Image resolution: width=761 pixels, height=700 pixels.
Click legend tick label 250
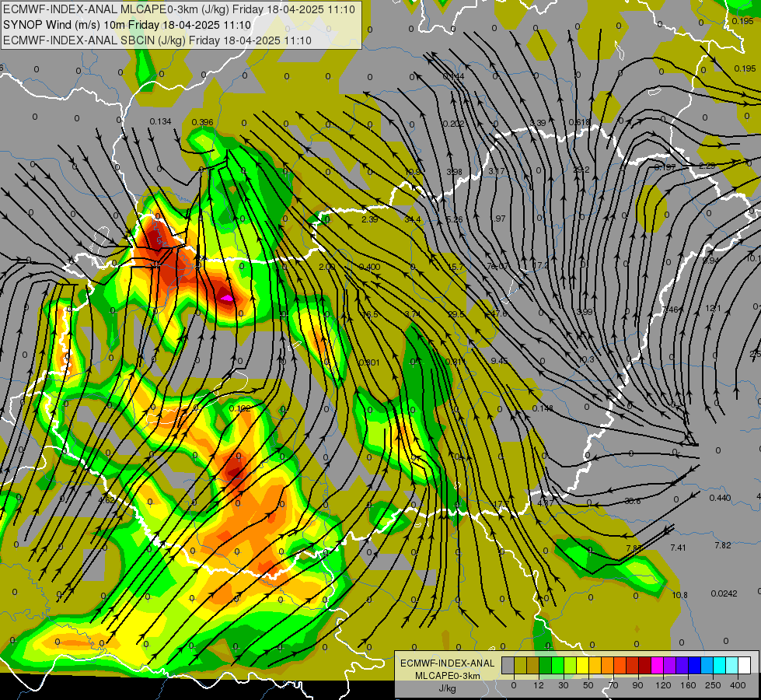713,685
